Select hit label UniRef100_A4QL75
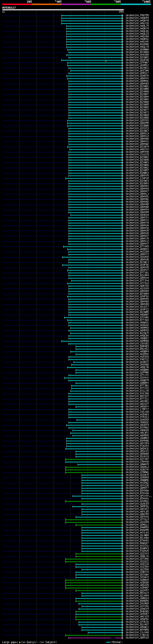This screenshot has width=153, height=644. pos(137,26)
